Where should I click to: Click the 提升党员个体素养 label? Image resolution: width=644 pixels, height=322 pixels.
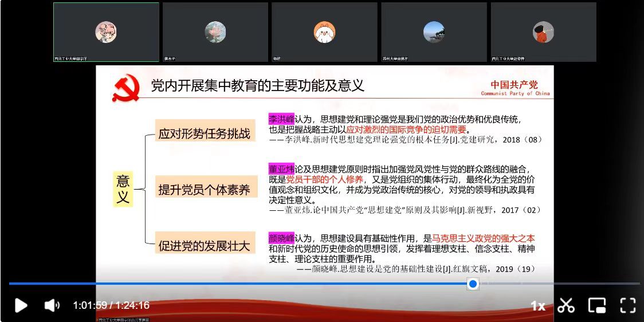[205, 190]
